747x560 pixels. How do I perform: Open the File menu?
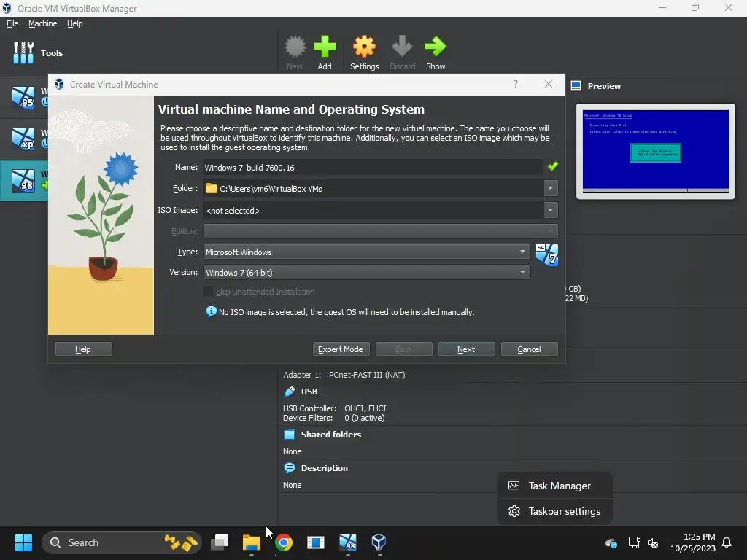coord(12,23)
